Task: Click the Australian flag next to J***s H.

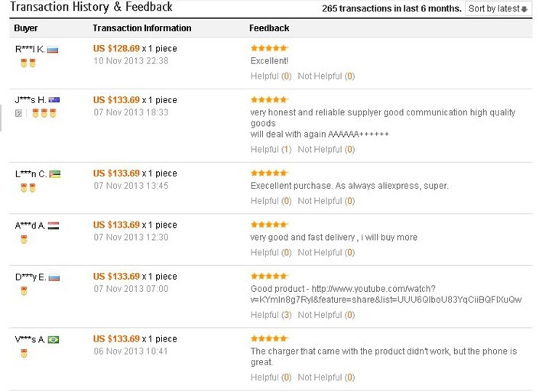Action: (54, 100)
